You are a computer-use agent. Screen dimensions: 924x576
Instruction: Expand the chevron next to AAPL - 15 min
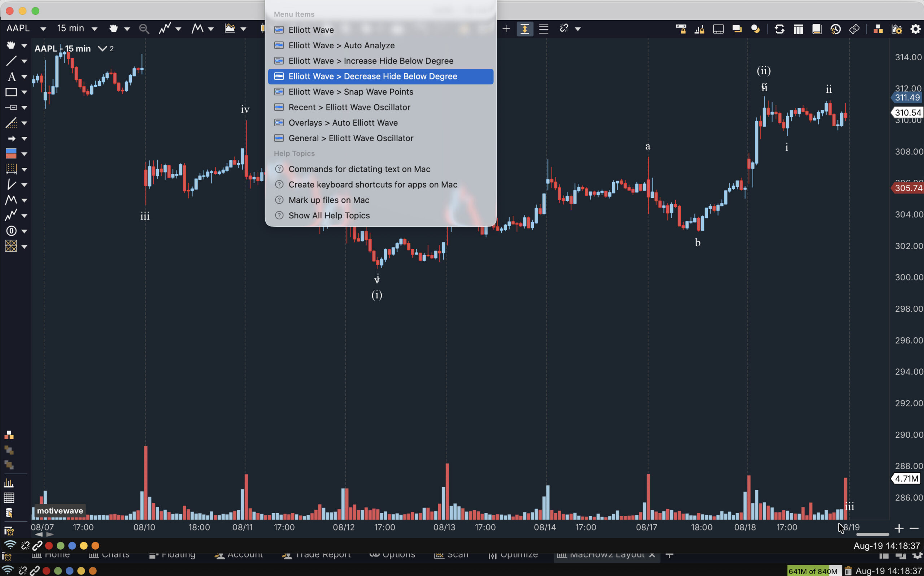point(102,49)
